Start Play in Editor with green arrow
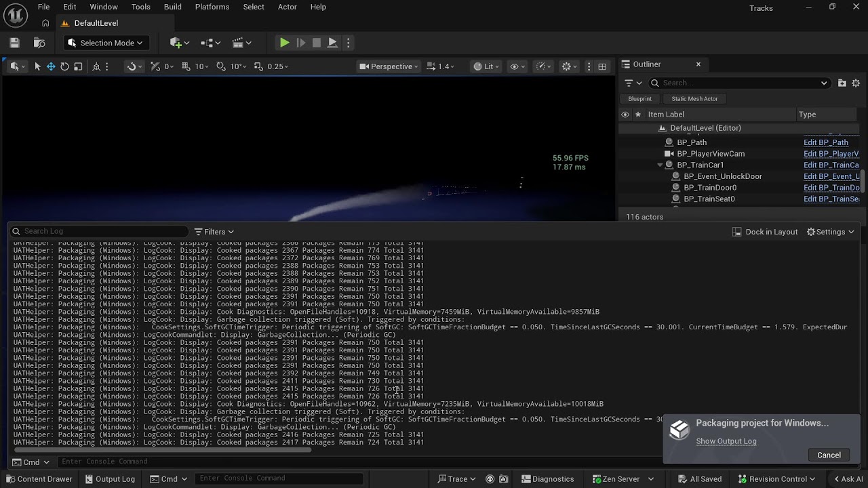The width and height of the screenshot is (868, 488). 284,43
